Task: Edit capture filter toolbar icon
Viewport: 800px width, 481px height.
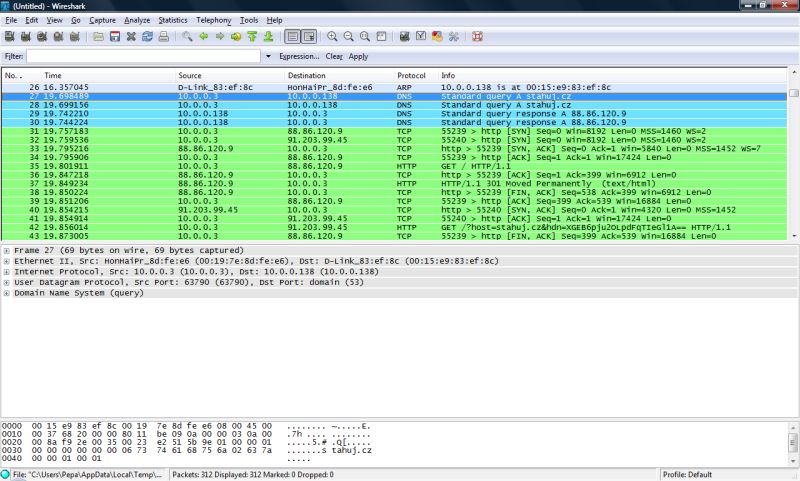Action: [x=405, y=36]
